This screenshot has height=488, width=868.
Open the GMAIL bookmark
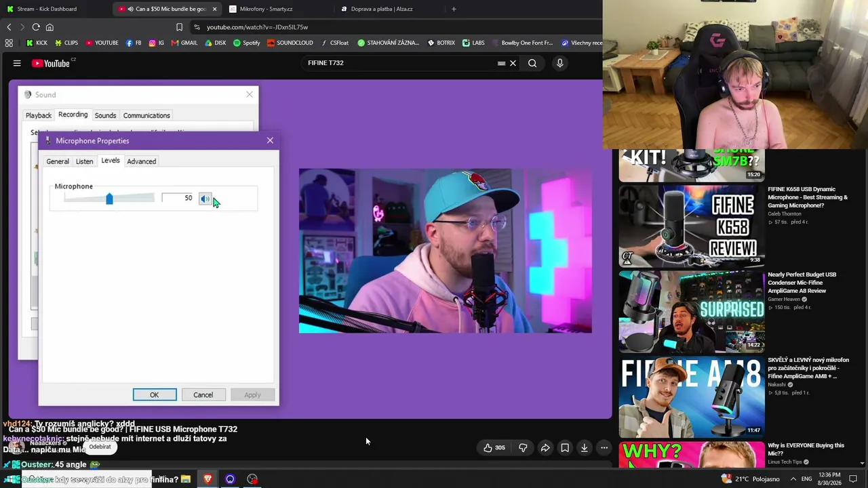click(184, 43)
